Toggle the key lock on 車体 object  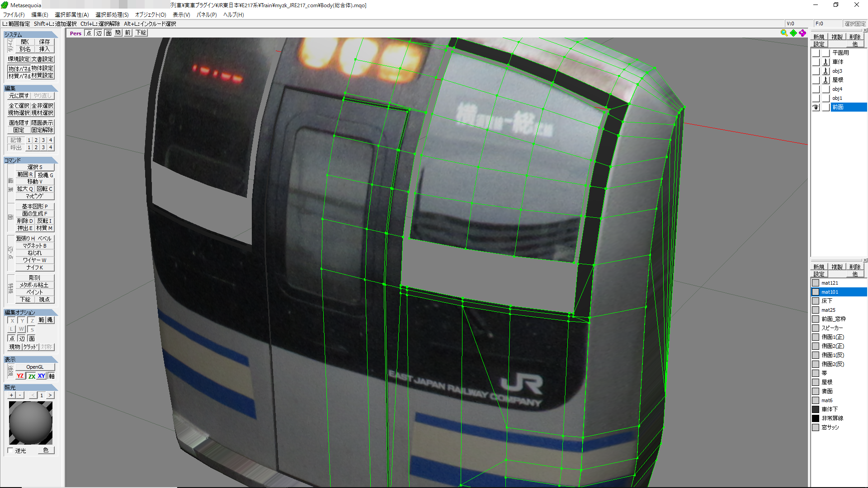click(826, 62)
